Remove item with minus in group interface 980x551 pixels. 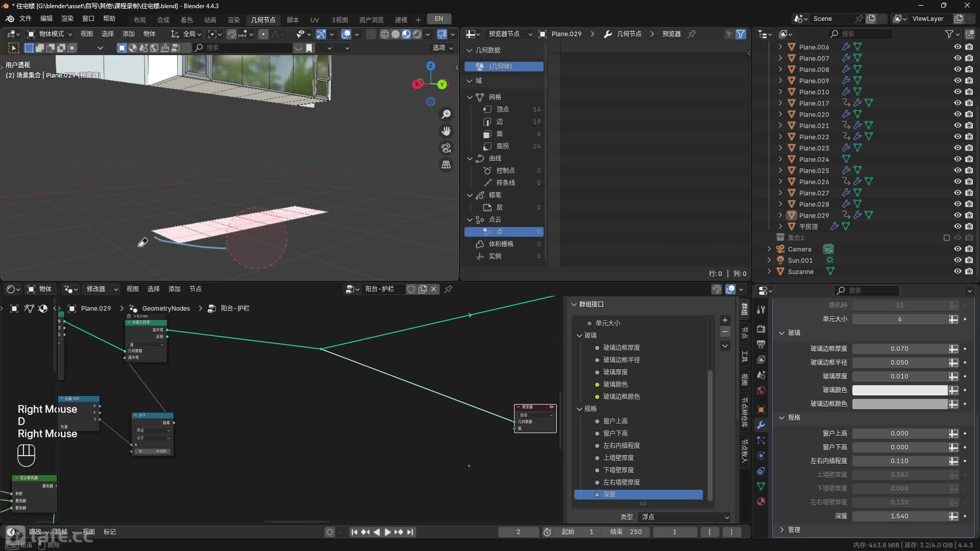(725, 332)
